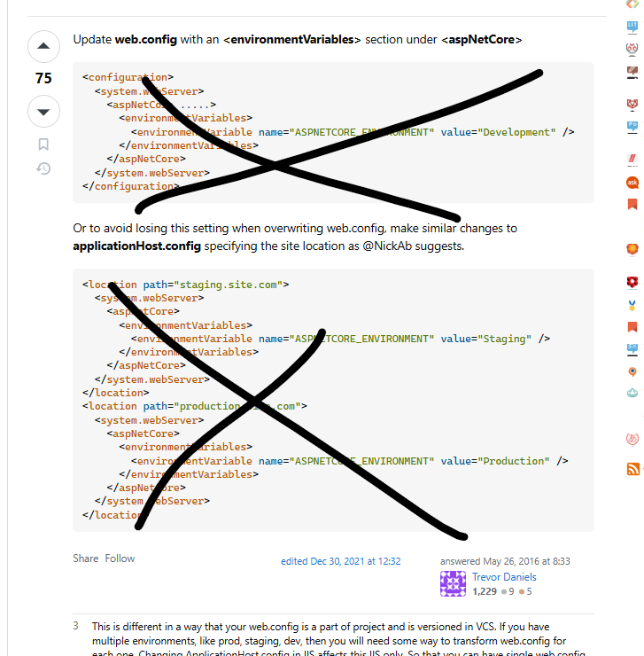
Task: Click the vote score '75'
Action: pos(43,78)
